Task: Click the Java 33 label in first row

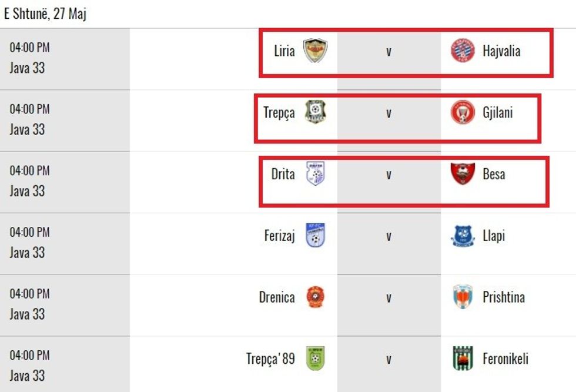Action: [x=27, y=68]
